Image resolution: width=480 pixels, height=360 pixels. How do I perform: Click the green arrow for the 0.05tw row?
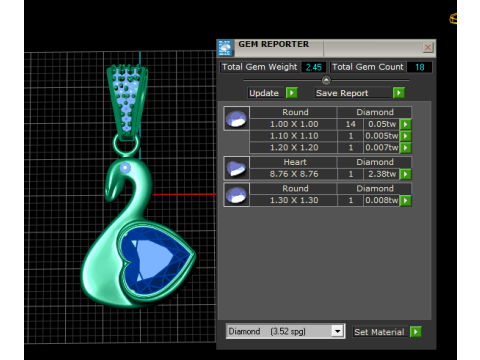[x=405, y=124]
